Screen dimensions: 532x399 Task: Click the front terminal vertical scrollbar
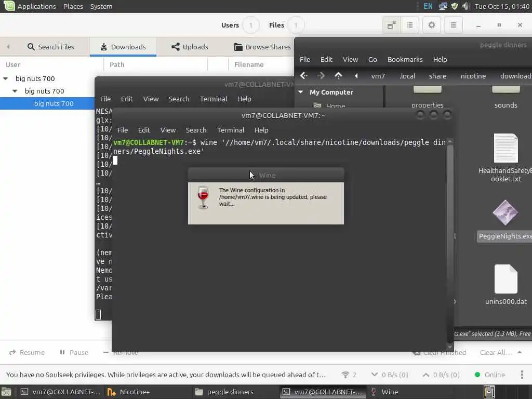[450, 244]
